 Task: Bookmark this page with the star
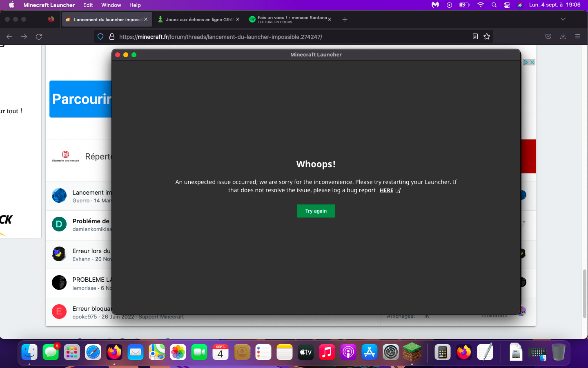(487, 37)
